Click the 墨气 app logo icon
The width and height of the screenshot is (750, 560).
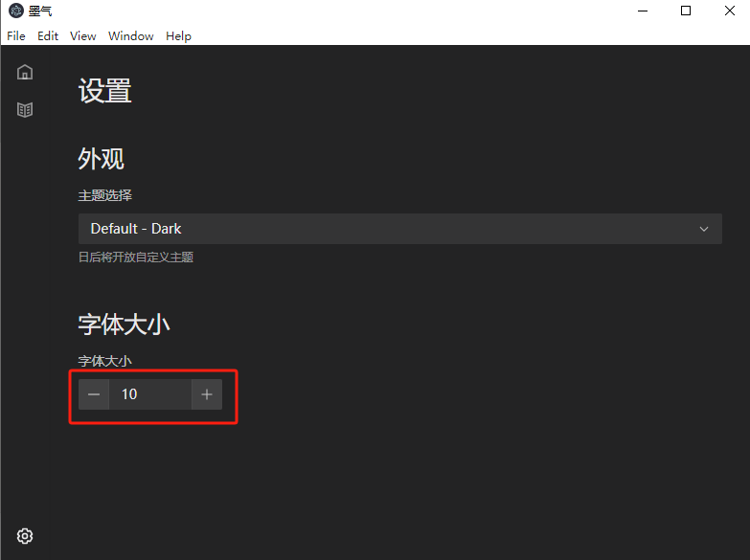tap(16, 11)
